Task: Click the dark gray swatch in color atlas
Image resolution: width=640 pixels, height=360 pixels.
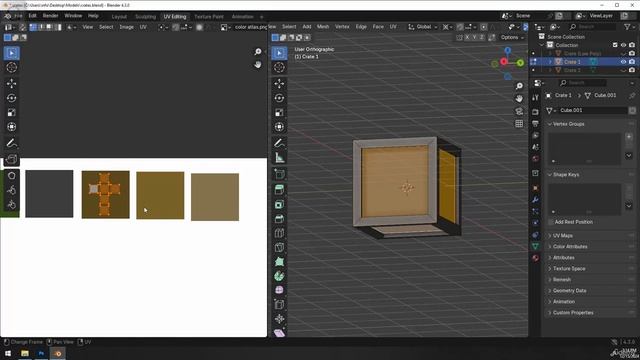Action: [x=49, y=194]
